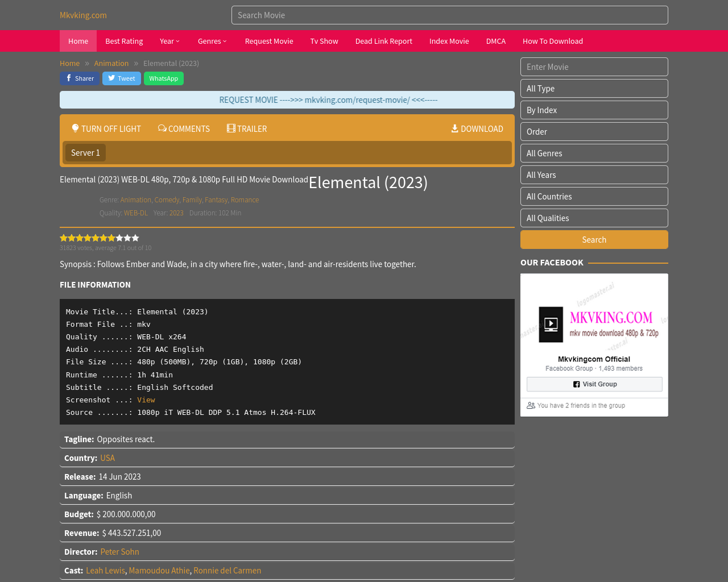
Task: Focus the Search Movie field
Action: (x=450, y=15)
